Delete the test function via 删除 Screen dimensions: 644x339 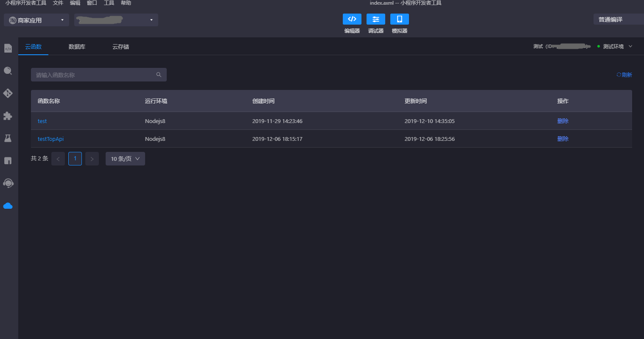pyautogui.click(x=563, y=121)
